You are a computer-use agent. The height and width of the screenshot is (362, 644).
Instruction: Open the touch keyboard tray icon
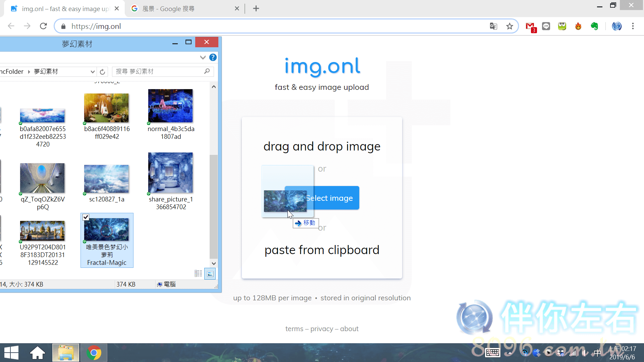tap(493, 353)
